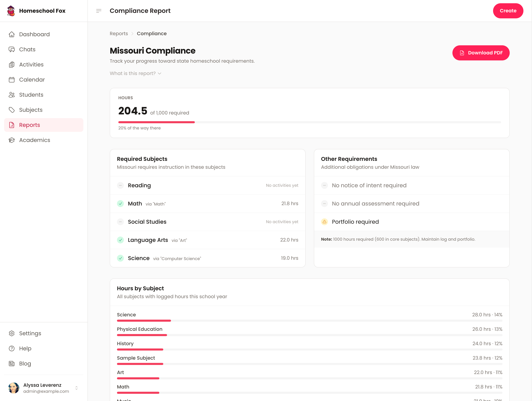Open the Reports breadcrumb link

click(x=119, y=33)
